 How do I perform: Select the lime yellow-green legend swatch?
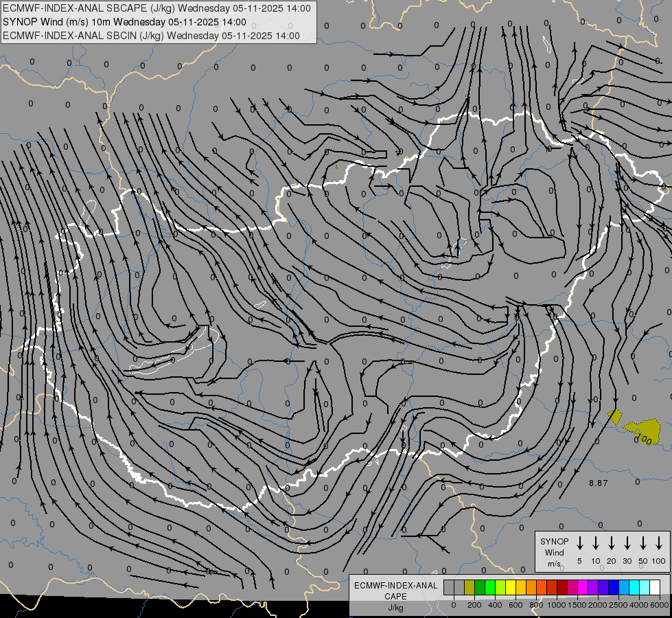500,587
